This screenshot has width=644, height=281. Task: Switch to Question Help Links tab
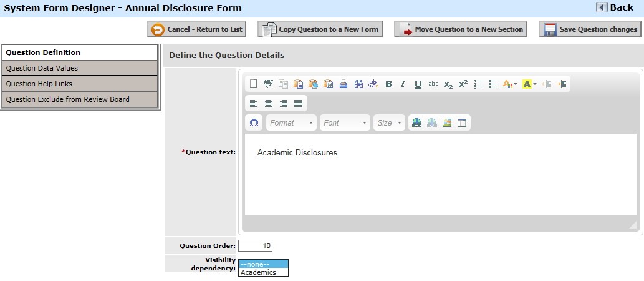point(80,84)
